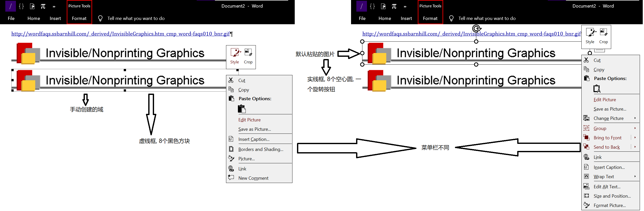Open the Format tab under Picture Tools, left window
This screenshot has height=211, width=644.
coord(79,18)
